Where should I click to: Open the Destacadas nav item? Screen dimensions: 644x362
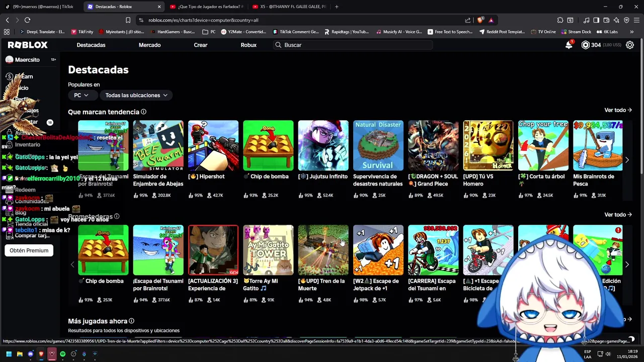click(91, 45)
